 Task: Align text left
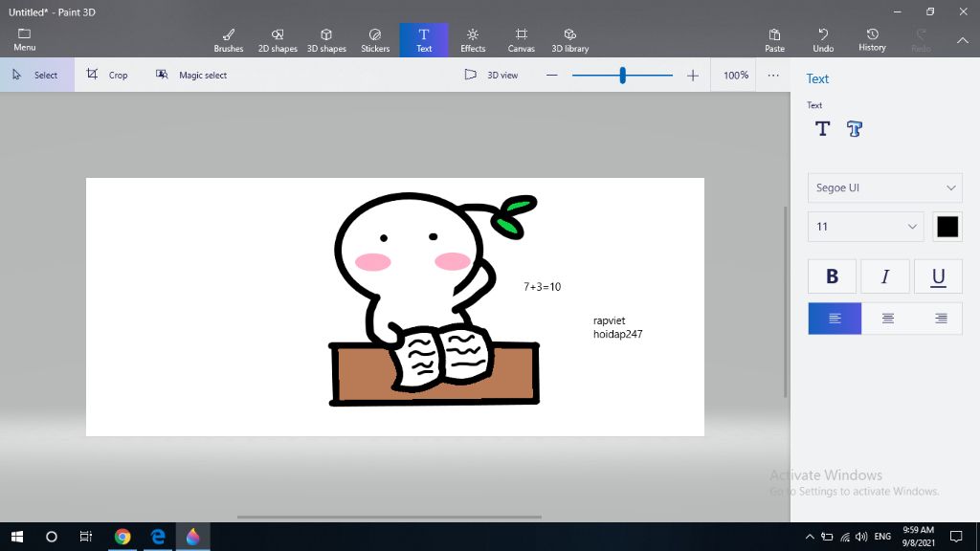pyautogui.click(x=835, y=318)
